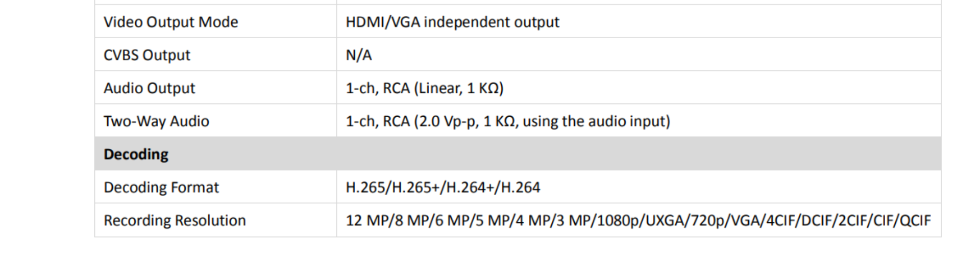
Task: Click the Video Output Mode label
Action: (x=170, y=22)
